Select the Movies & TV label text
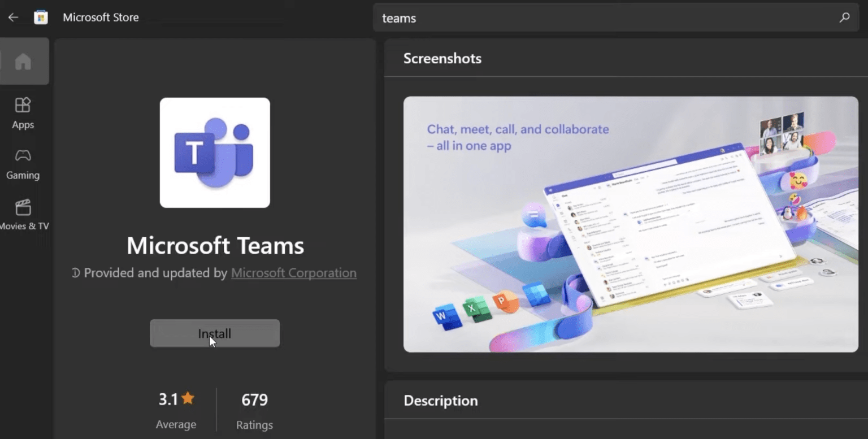The height and width of the screenshot is (439, 868). click(x=25, y=226)
